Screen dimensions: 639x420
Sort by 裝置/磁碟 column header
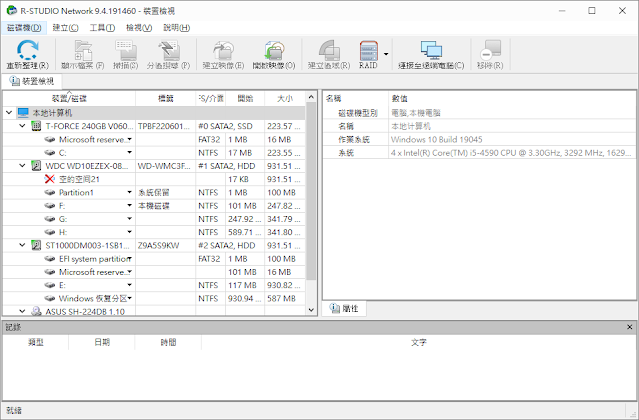tap(69, 98)
